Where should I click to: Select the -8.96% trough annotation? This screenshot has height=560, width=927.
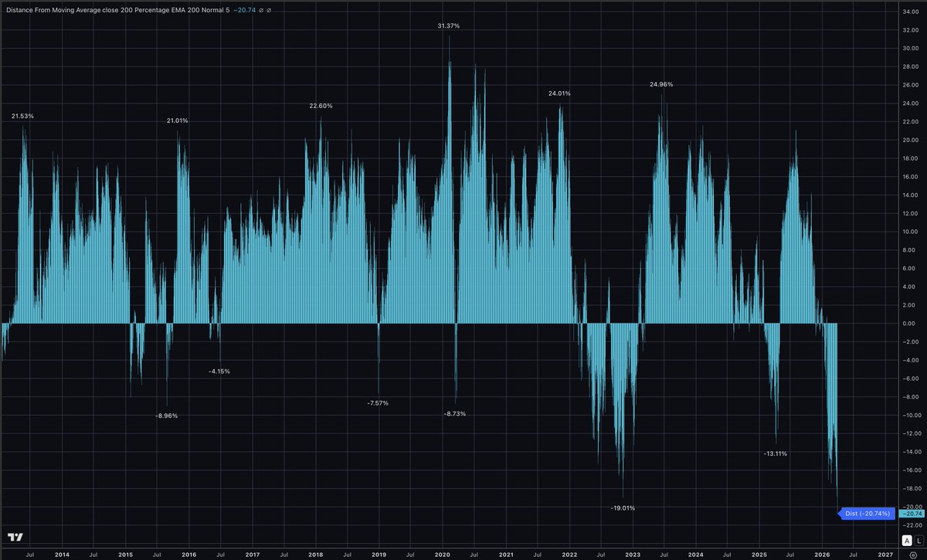click(166, 416)
